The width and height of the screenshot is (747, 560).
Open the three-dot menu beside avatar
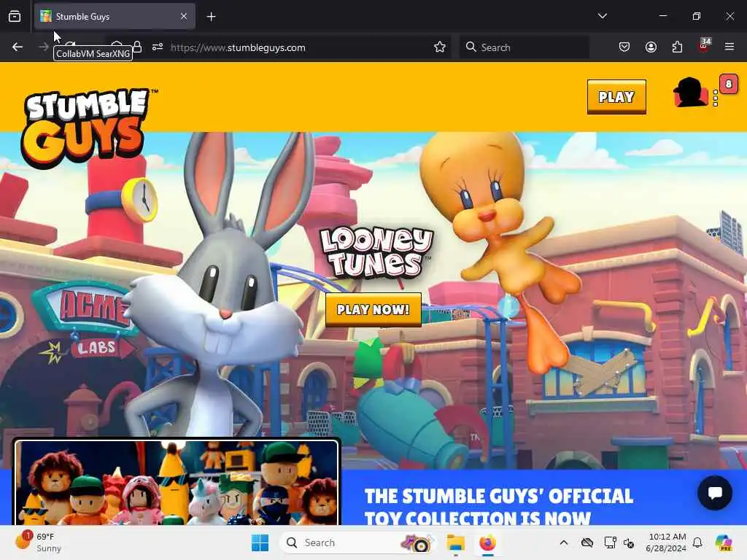point(715,98)
